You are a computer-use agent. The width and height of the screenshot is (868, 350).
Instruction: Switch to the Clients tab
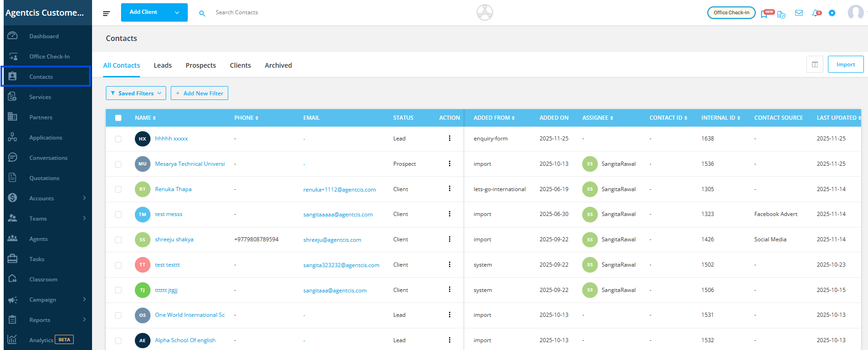[240, 65]
